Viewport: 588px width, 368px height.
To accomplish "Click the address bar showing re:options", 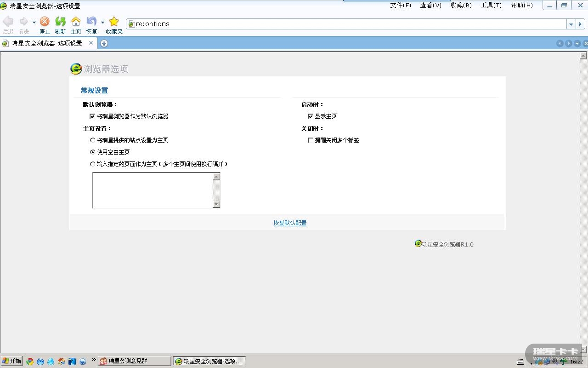I will (347, 24).
